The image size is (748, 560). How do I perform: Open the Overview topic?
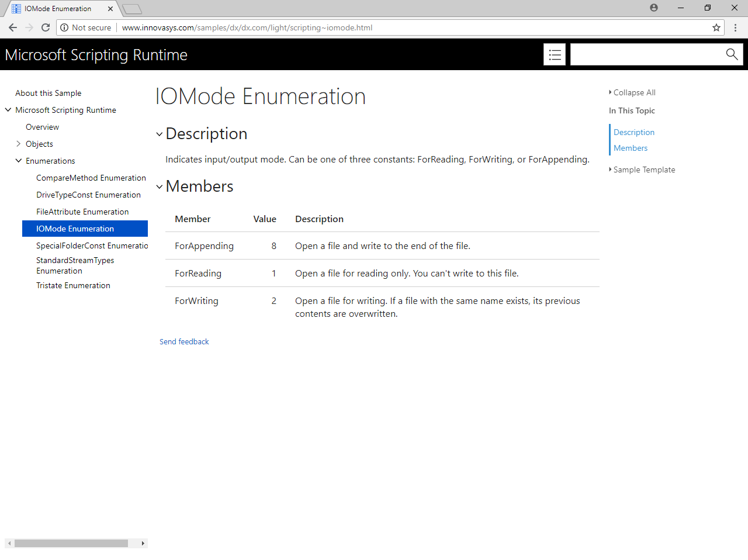(x=42, y=127)
